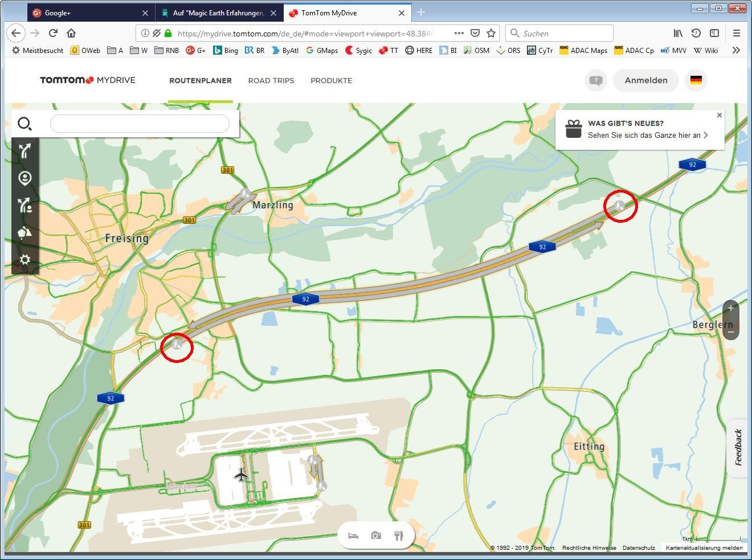Click the site information icon in address bar
This screenshot has width=752, height=560.
(x=145, y=33)
